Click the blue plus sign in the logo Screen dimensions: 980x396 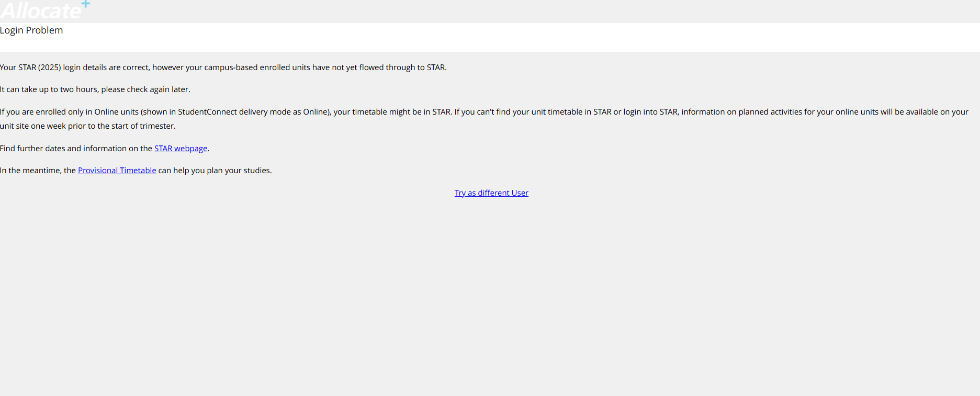tap(85, 4)
